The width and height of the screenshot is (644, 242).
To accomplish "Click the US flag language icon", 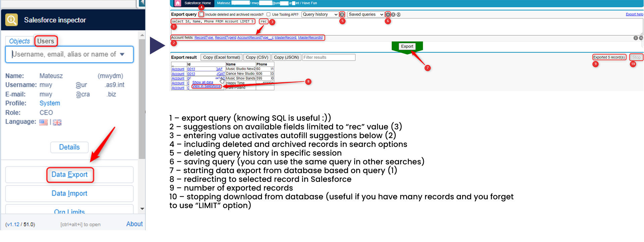I will [x=44, y=122].
